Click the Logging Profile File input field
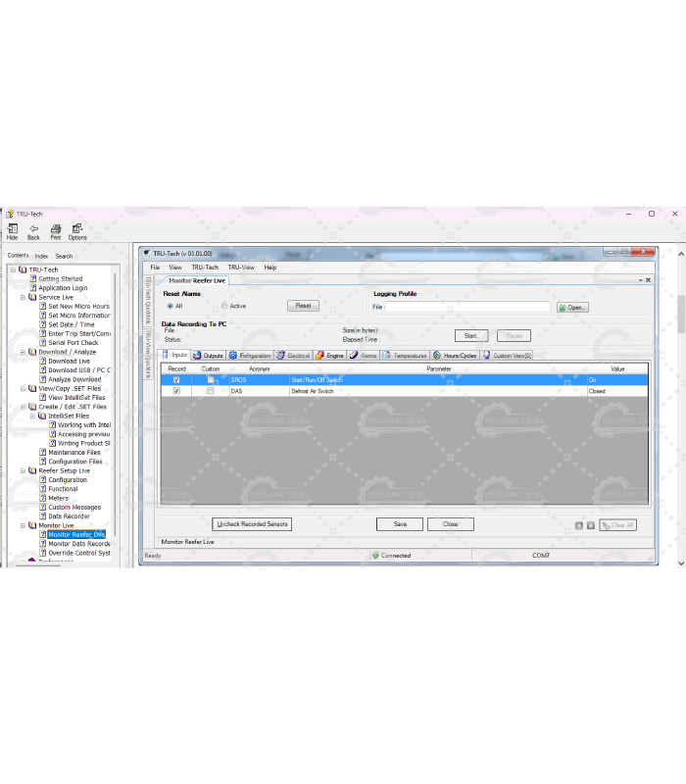 (467, 307)
